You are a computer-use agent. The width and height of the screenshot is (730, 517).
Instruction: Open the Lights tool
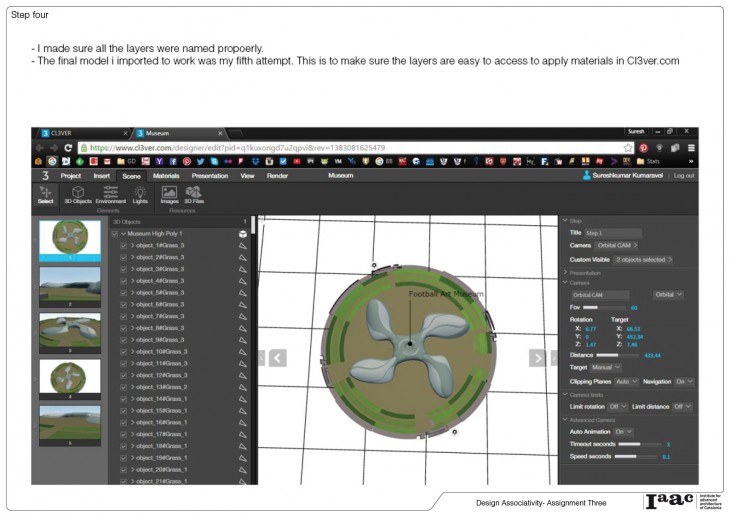pyautogui.click(x=140, y=194)
